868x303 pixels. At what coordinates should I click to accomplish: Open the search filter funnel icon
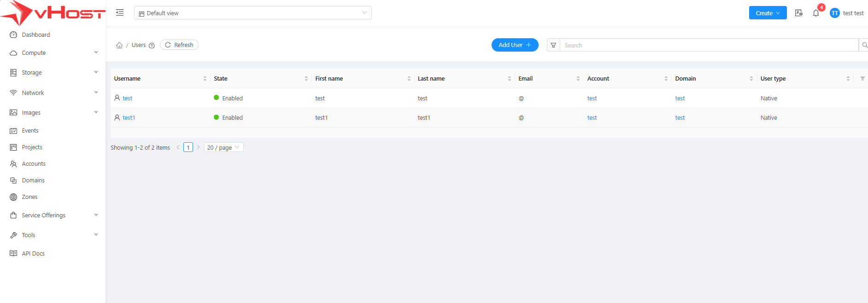point(553,45)
